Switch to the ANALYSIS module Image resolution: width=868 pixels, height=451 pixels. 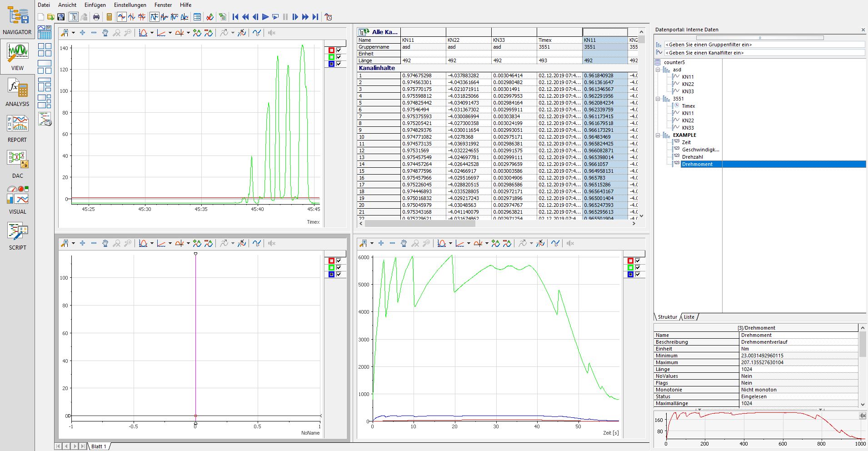tap(17, 92)
